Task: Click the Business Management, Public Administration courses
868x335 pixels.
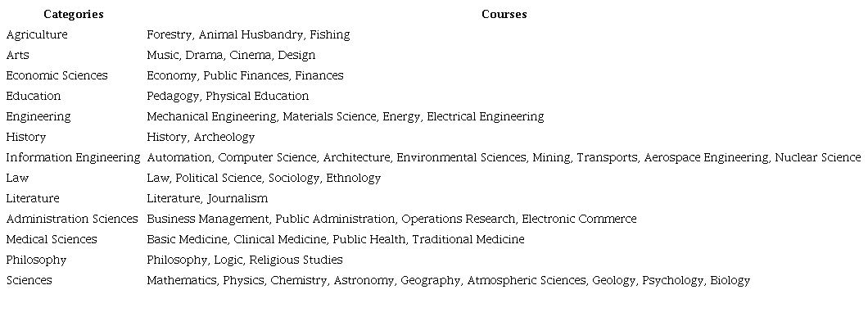Action: click(x=391, y=220)
